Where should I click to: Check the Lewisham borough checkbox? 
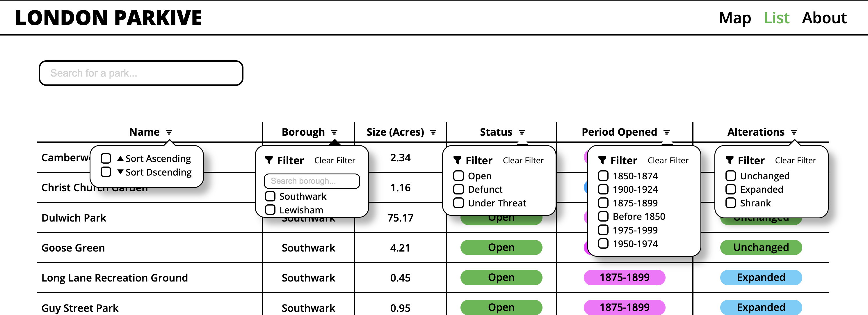pyautogui.click(x=270, y=210)
